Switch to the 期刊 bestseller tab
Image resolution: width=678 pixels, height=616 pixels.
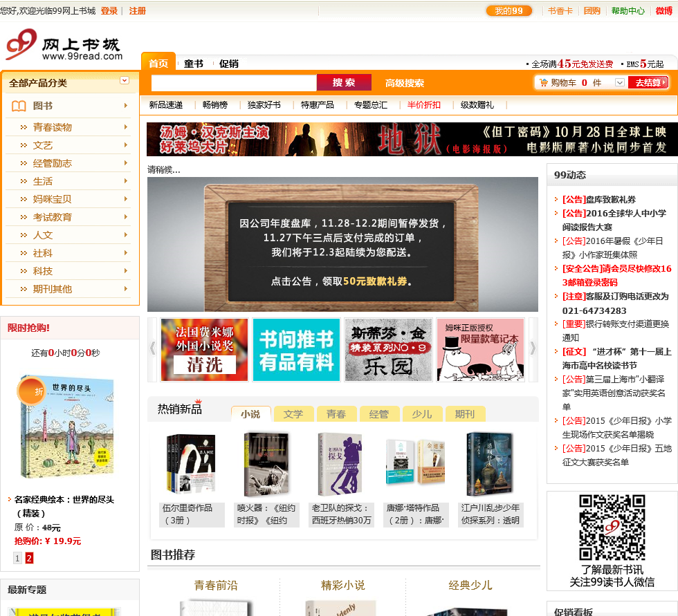(x=465, y=414)
